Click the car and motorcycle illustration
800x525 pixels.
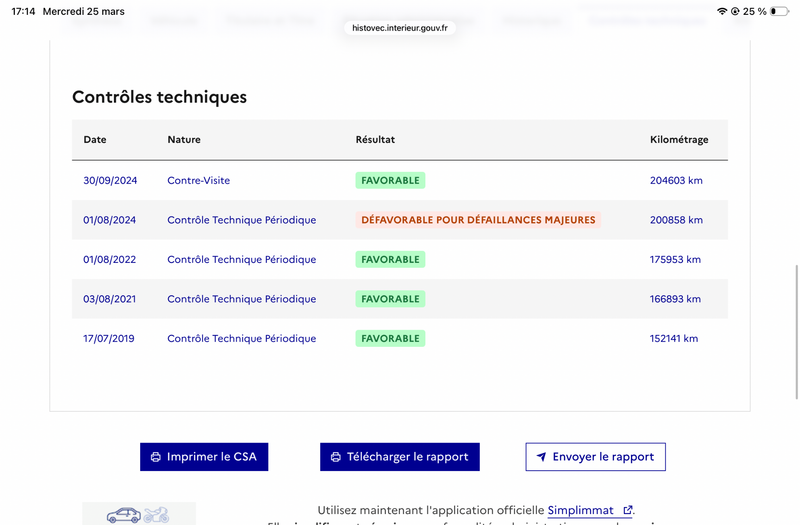pos(139,514)
